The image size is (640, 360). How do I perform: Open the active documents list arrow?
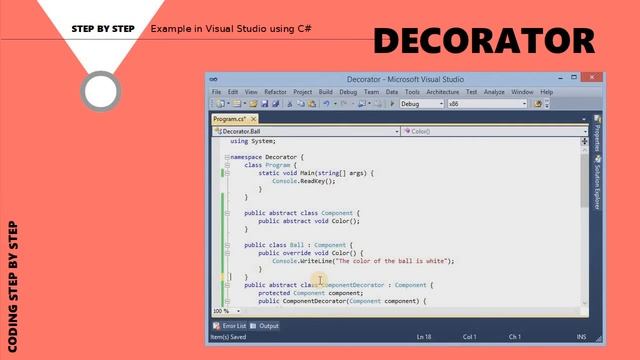point(584,119)
